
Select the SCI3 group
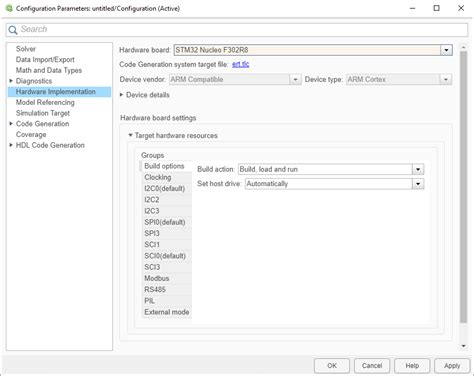click(x=167, y=267)
